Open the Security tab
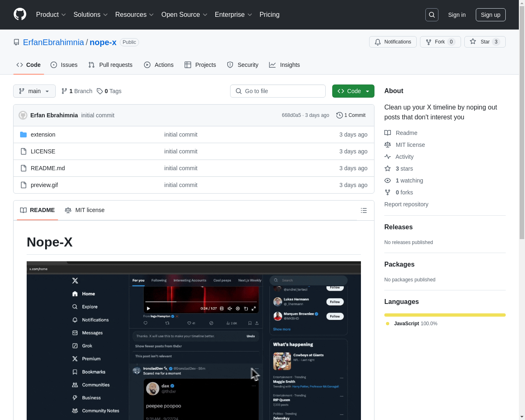This screenshot has height=420, width=525. pos(243,65)
